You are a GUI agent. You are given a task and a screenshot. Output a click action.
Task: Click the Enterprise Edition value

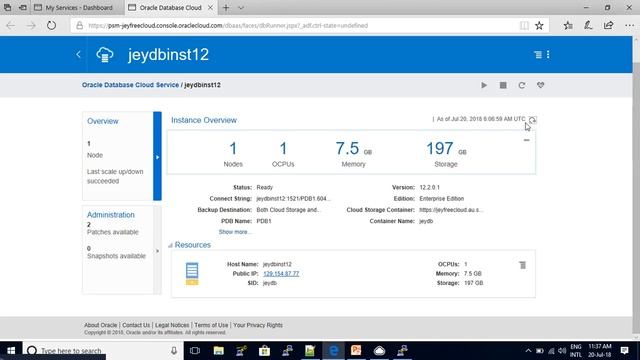pos(442,198)
